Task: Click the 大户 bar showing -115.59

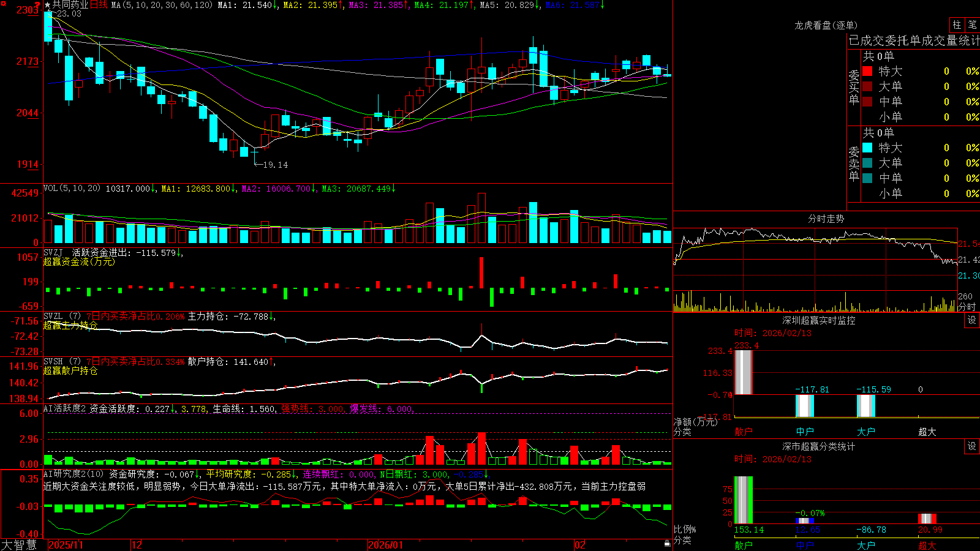Action: (x=865, y=406)
